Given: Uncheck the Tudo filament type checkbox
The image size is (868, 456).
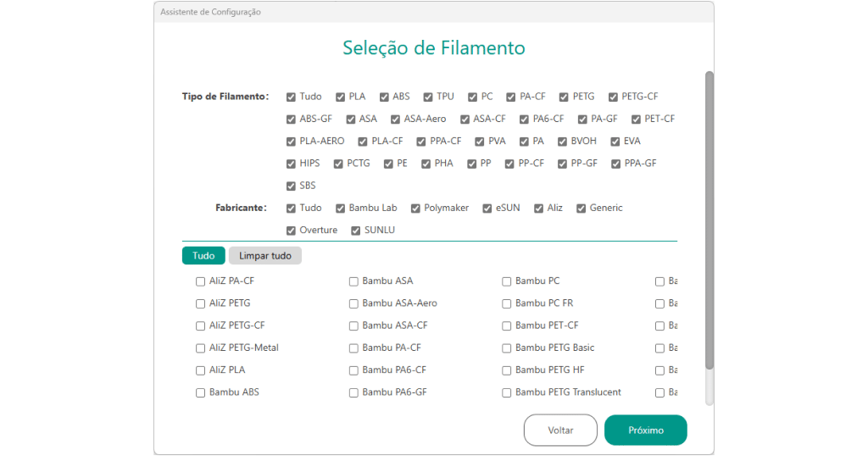Looking at the screenshot, I should [291, 97].
